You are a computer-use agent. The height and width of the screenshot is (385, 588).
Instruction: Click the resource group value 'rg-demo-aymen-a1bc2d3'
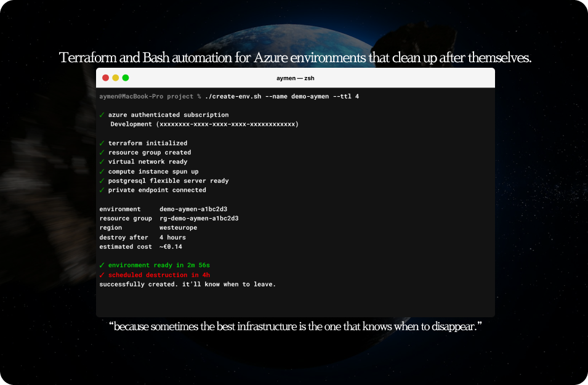click(199, 219)
